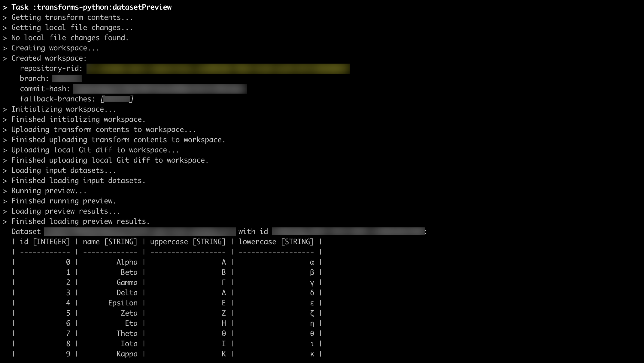Click the 'Delta' name cell
644x363 pixels.
tap(127, 293)
